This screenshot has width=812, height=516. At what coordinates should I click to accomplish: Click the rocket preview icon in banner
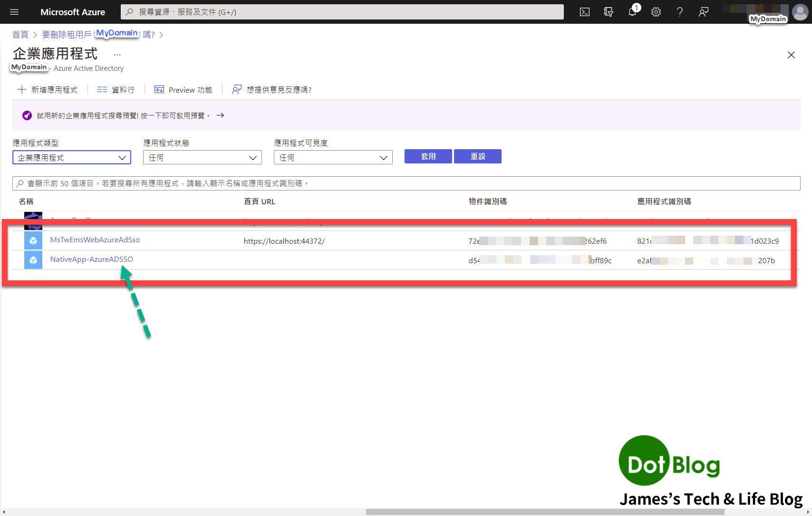[x=27, y=115]
